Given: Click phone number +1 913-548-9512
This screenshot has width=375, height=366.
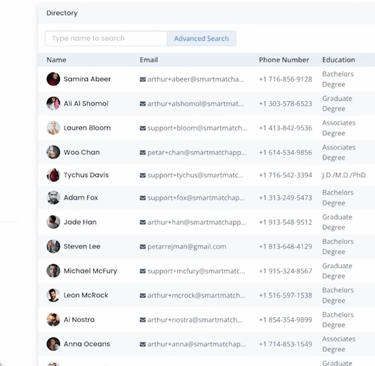Looking at the screenshot, I should [x=286, y=222].
